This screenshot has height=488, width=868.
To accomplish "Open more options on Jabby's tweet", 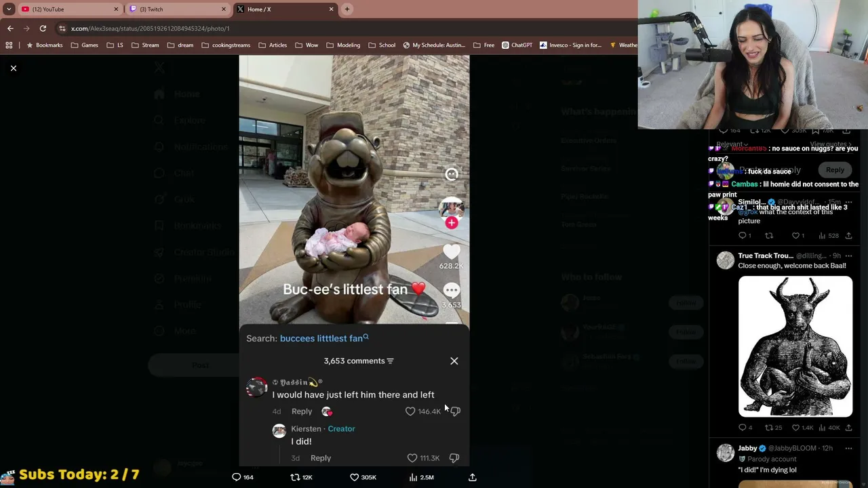I will 848,448.
